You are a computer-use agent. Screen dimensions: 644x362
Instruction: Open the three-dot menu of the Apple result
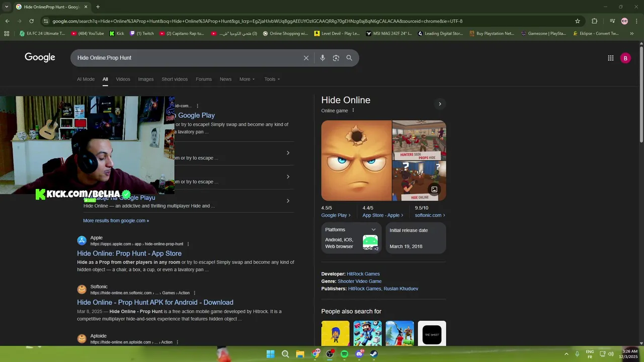click(x=188, y=244)
